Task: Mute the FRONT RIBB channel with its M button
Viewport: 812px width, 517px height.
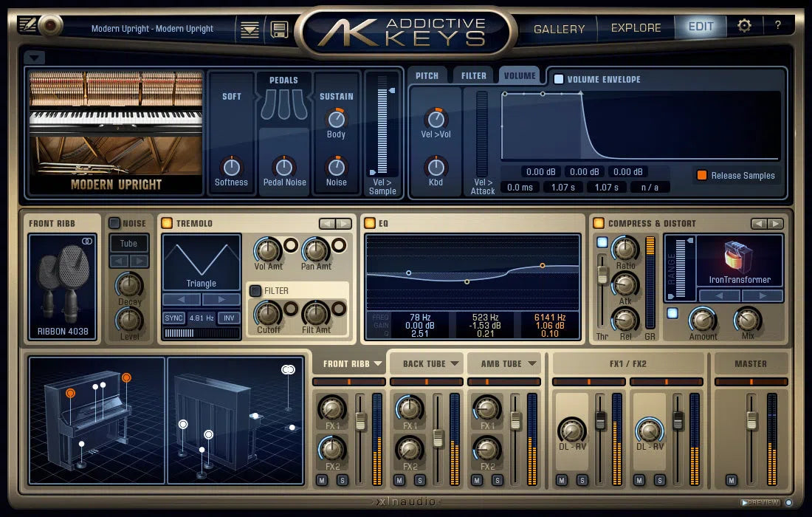Action: pos(322,479)
